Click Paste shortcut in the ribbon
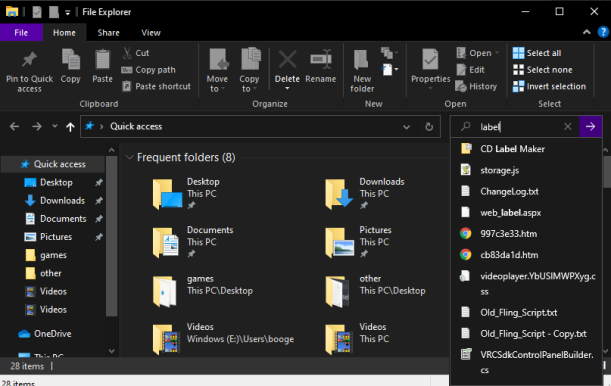Screen dimensions: 611x386 [157, 86]
